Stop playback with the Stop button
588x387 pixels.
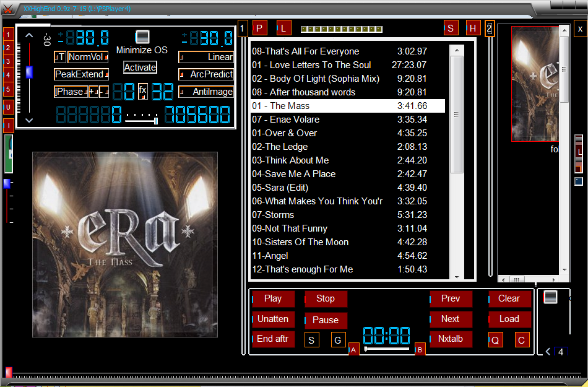click(326, 299)
